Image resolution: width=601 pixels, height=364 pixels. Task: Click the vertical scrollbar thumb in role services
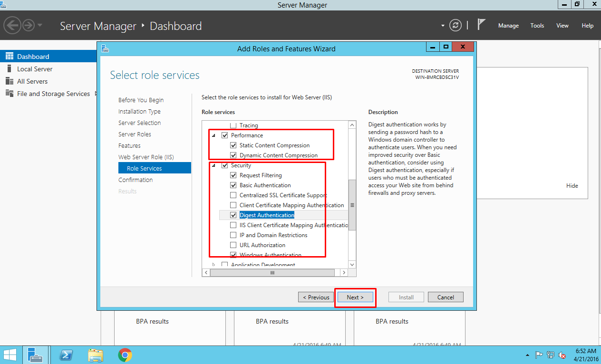tap(352, 205)
